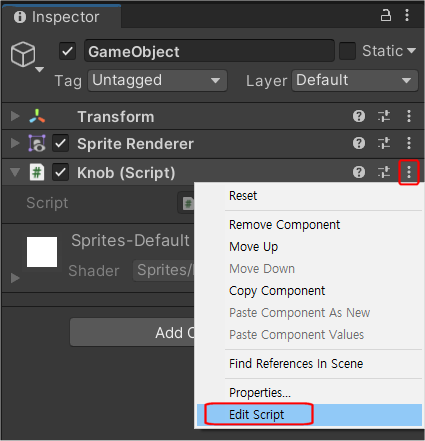Viewport: 425px width, 441px height.
Task: Toggle the GameObject active checkbox
Action: tap(68, 51)
